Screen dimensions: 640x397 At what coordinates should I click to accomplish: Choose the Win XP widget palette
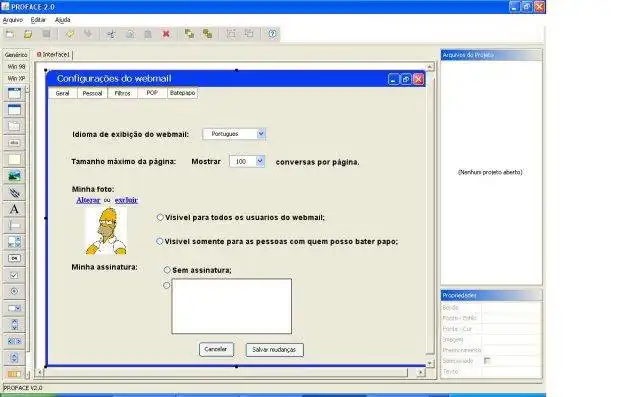click(x=16, y=78)
